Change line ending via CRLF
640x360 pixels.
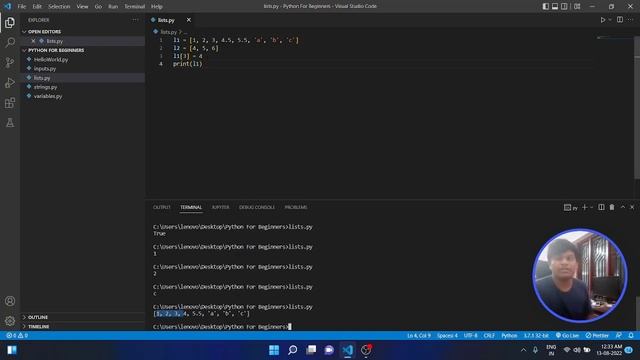point(489,336)
